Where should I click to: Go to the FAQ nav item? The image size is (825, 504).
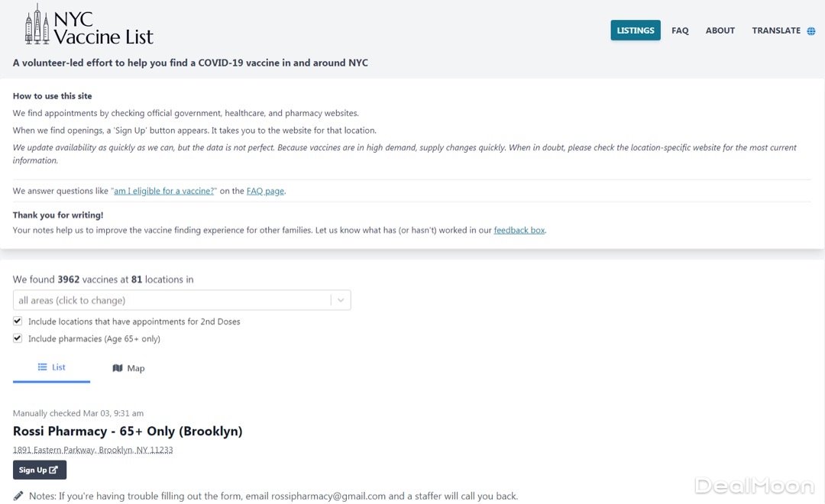(x=680, y=31)
